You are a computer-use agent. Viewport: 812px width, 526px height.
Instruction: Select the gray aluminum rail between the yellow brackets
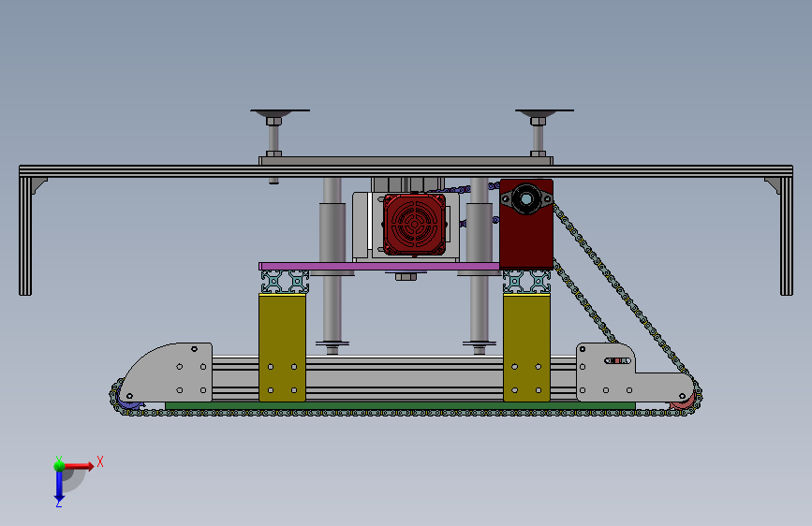click(405, 379)
